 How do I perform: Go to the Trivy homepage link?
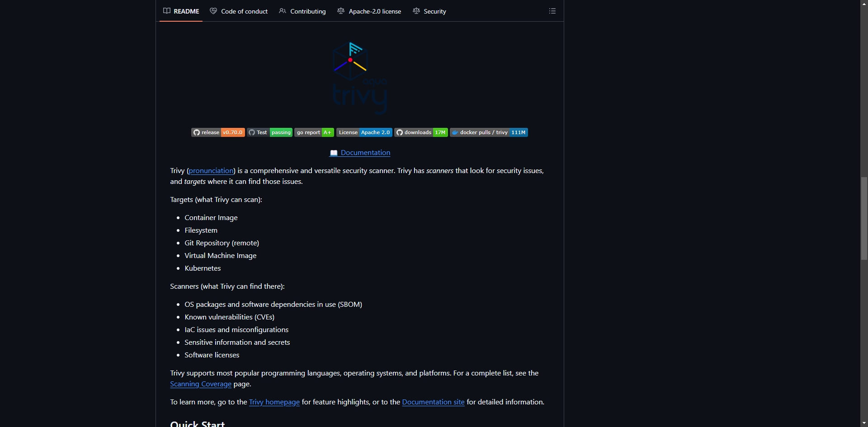(274, 402)
